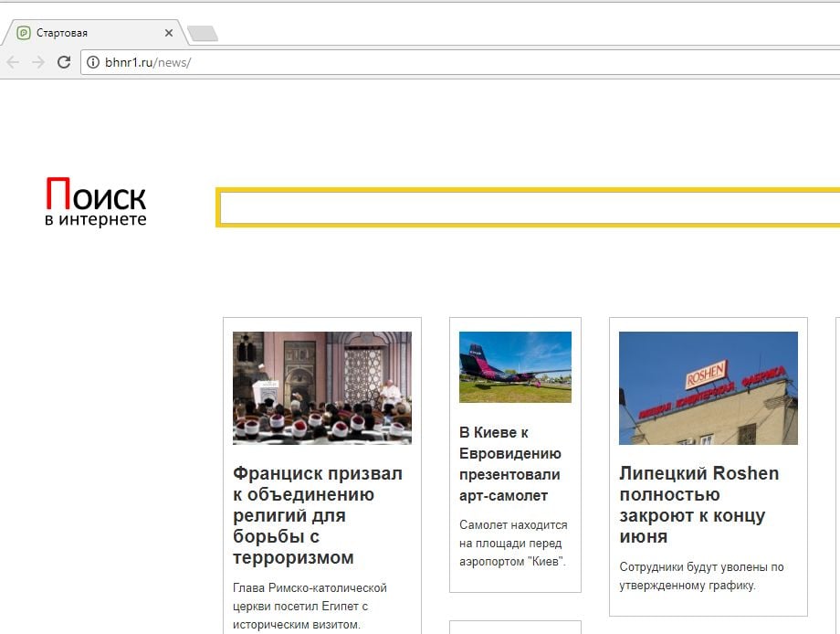Image resolution: width=840 pixels, height=634 pixels.
Task: Open site info icon beside the URL
Action: pyautogui.click(x=93, y=62)
